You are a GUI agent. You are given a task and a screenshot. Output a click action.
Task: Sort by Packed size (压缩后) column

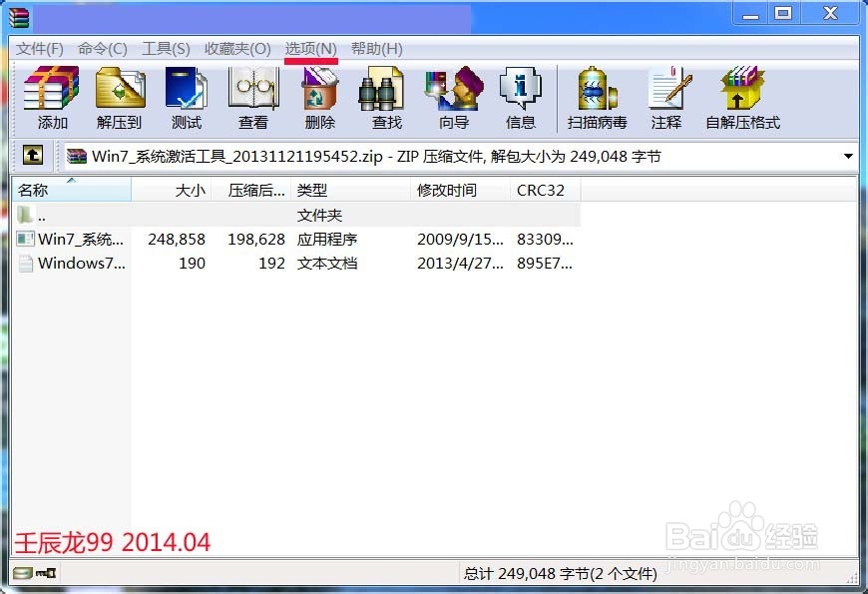[x=250, y=190]
